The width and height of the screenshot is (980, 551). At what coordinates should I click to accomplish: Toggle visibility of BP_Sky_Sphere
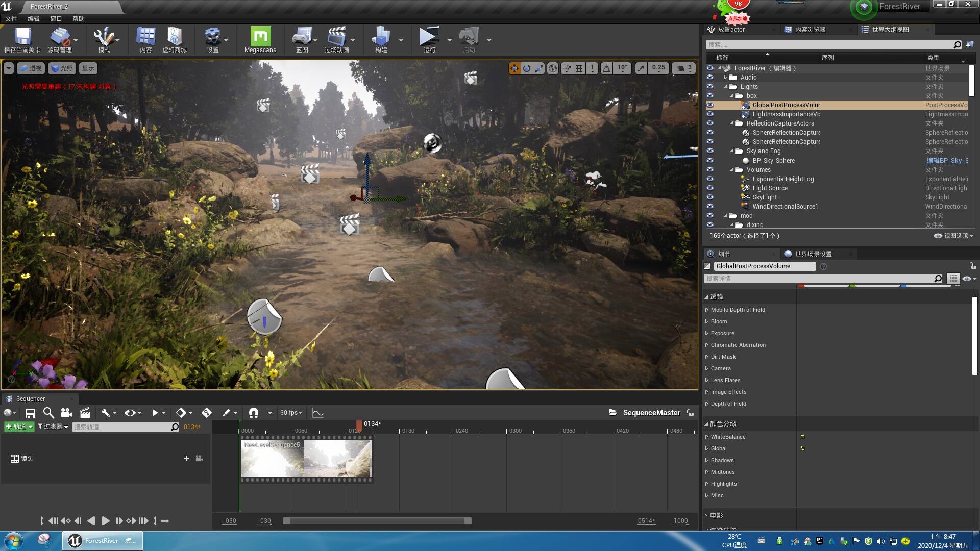tap(710, 160)
